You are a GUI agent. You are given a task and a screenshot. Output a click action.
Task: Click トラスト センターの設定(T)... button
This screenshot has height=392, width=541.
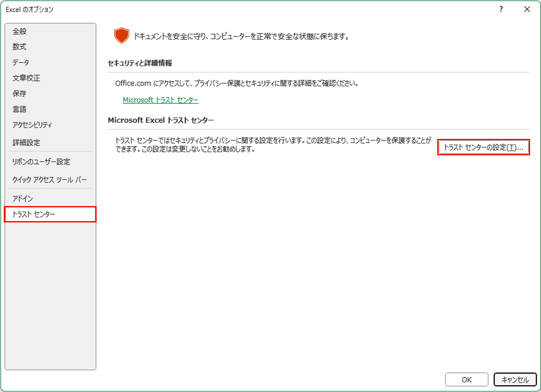483,148
